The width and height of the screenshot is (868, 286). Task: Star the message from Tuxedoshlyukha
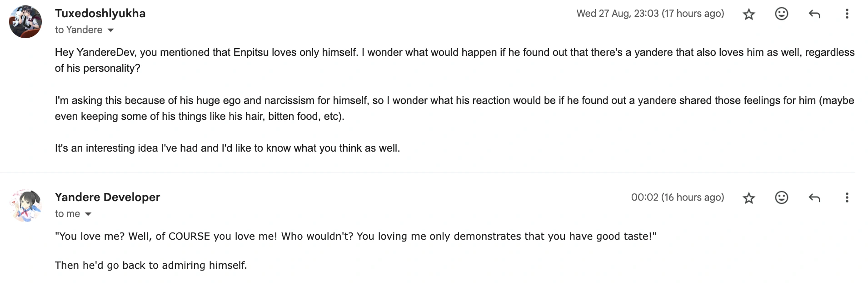click(x=748, y=14)
